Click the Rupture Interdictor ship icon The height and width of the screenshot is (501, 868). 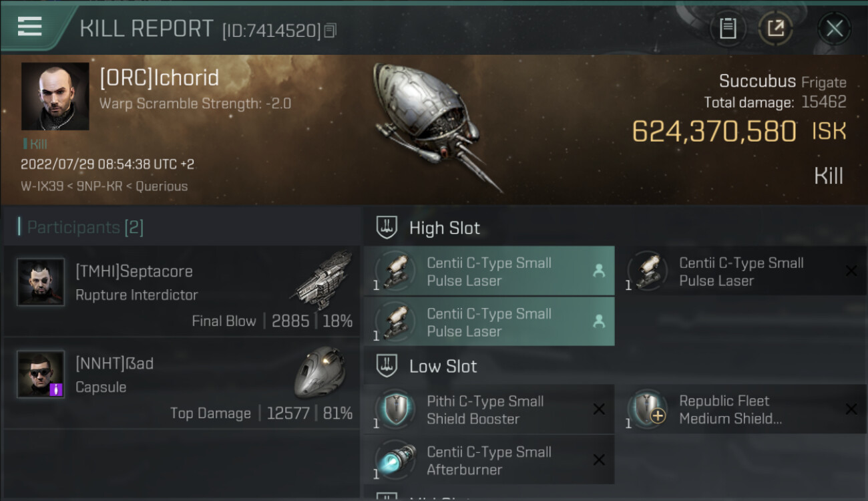(x=324, y=279)
